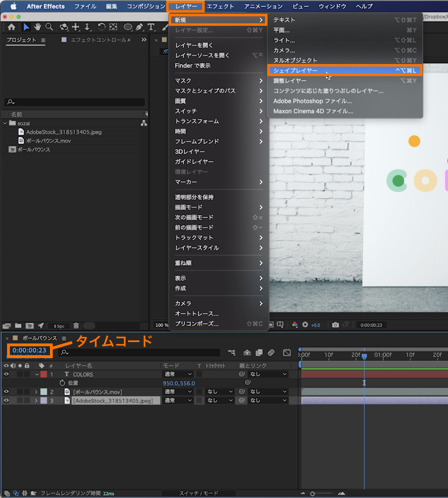This screenshot has width=448, height=498.
Task: Select the Rotation tool
Action: (101, 27)
